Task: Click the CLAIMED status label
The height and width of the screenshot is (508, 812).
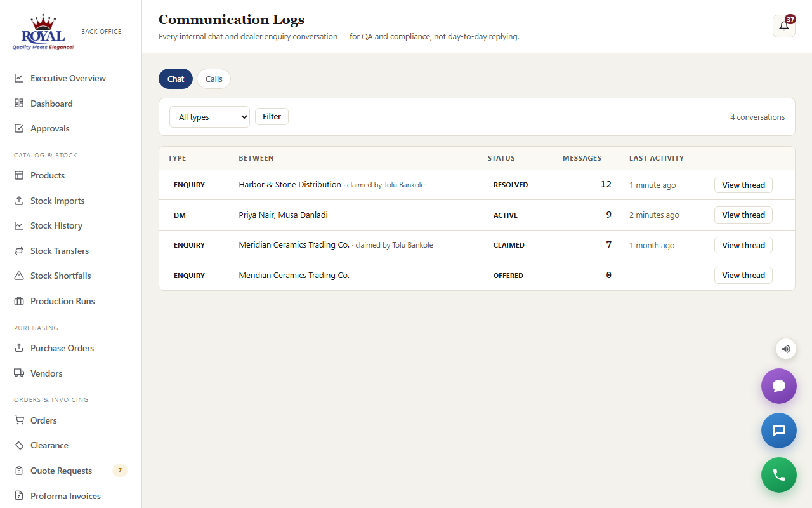Action: pos(509,245)
